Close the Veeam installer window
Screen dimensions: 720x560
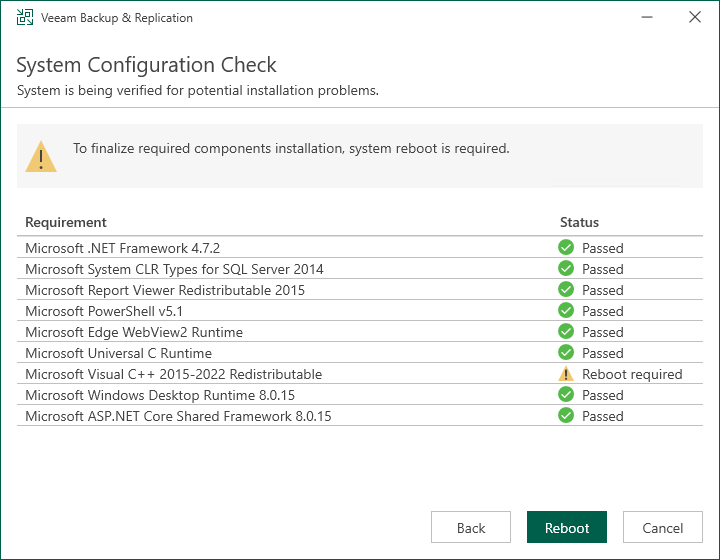coord(695,17)
